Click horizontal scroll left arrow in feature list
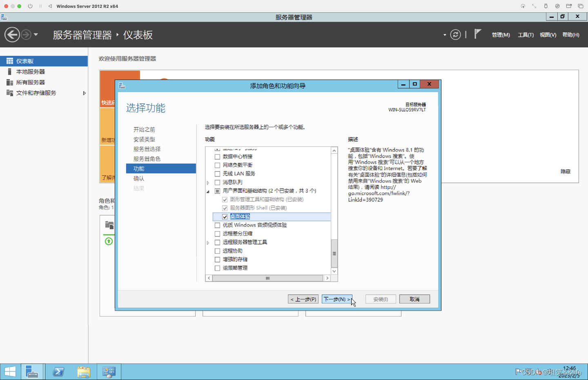This screenshot has width=588, height=380. tap(209, 278)
